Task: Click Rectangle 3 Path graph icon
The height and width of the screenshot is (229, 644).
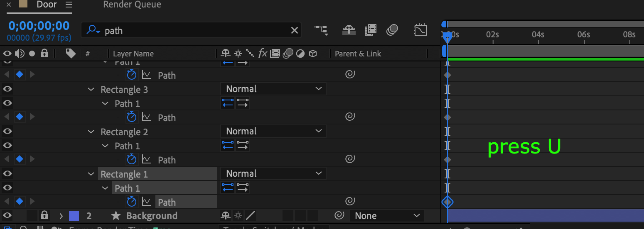Action: tap(146, 117)
